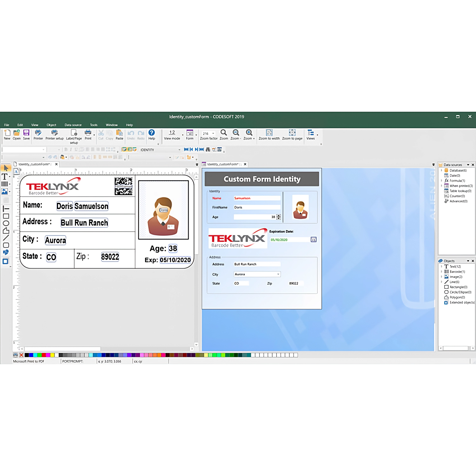Click the View mode toolbar icon

[x=172, y=133]
